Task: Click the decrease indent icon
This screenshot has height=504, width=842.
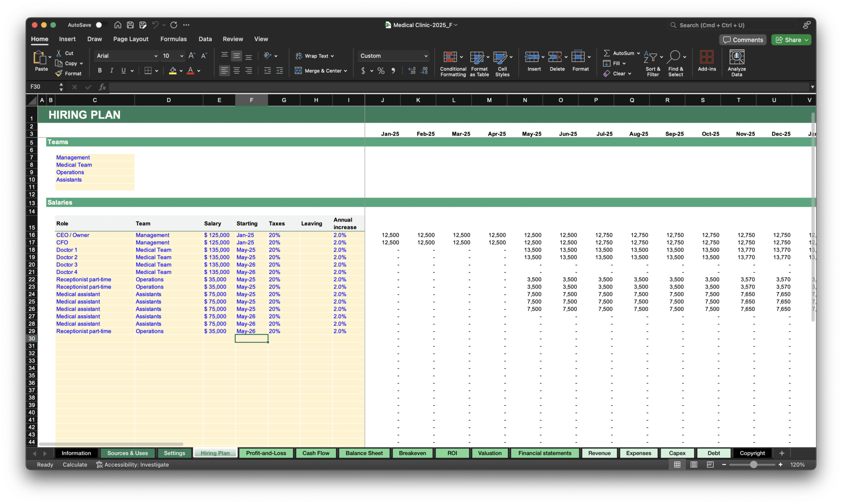Action: tap(267, 71)
